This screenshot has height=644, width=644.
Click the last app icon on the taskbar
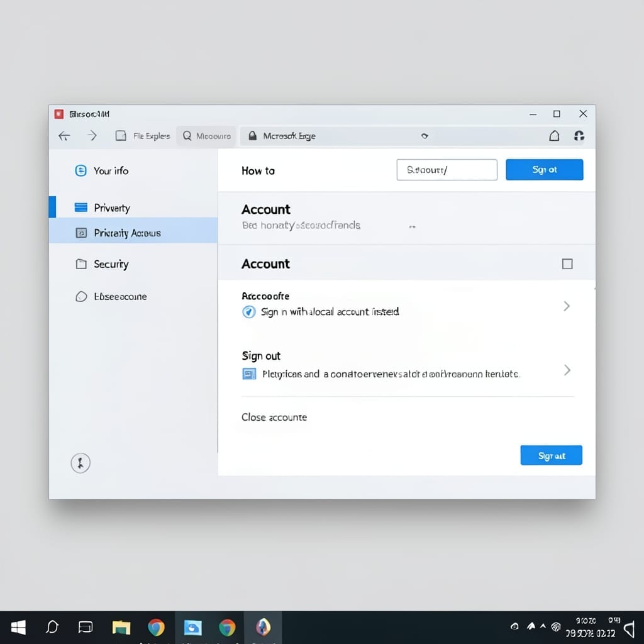point(263,627)
